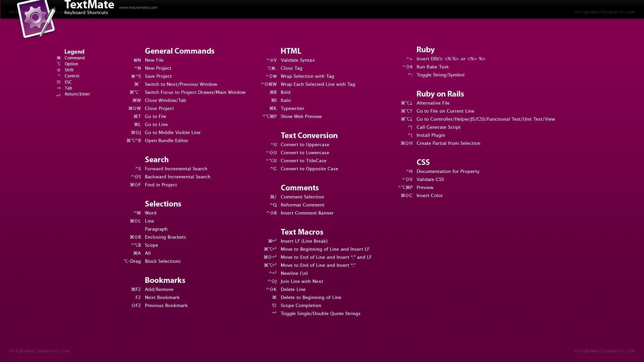
Task: Click 'Switch to Next/Previous Window' text
Action: [181, 84]
